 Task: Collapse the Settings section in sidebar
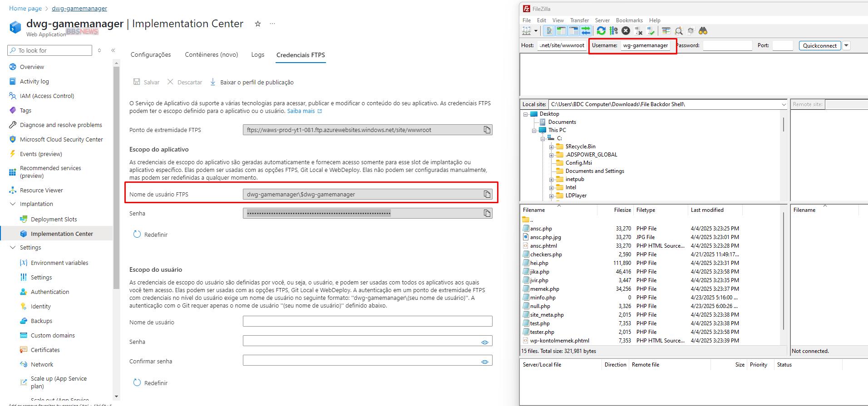tap(13, 248)
